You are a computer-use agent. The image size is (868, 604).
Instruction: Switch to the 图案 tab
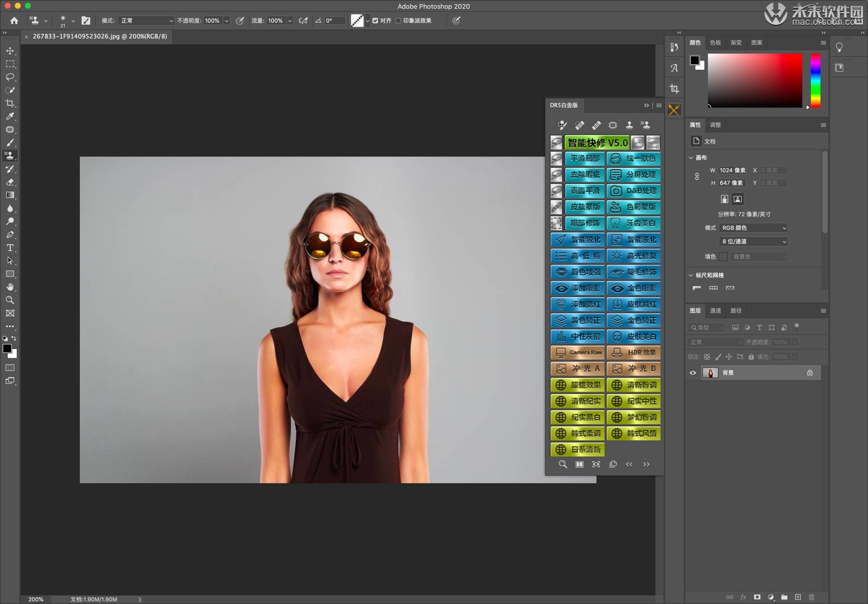tap(757, 42)
